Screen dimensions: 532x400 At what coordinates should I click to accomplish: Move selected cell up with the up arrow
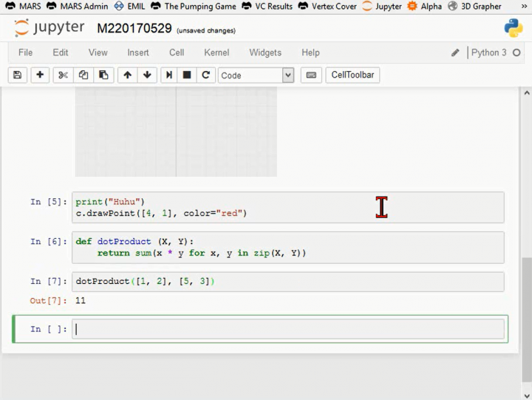pyautogui.click(x=128, y=75)
